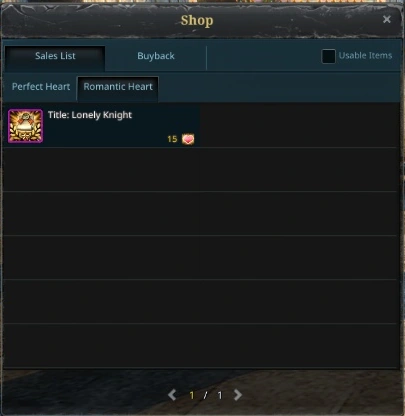The width and height of the screenshot is (405, 416).
Task: Select the Title: Lonely Knight item name
Action: (90, 115)
